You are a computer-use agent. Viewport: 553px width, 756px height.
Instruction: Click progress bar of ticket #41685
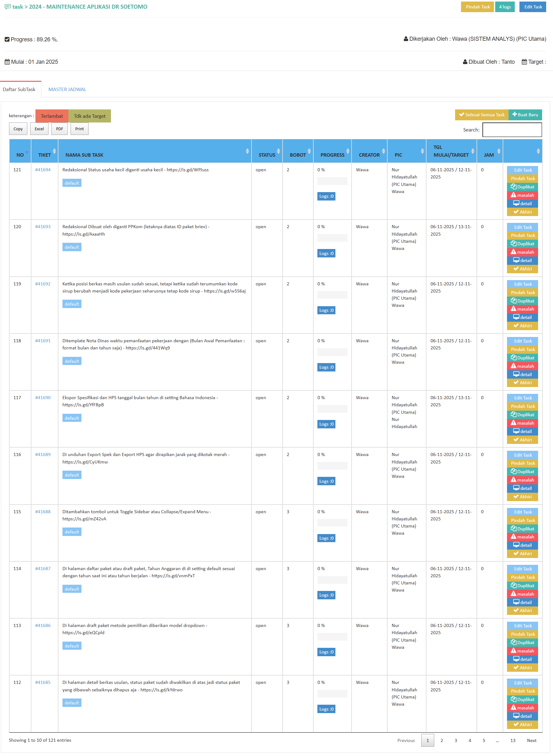coord(332,694)
